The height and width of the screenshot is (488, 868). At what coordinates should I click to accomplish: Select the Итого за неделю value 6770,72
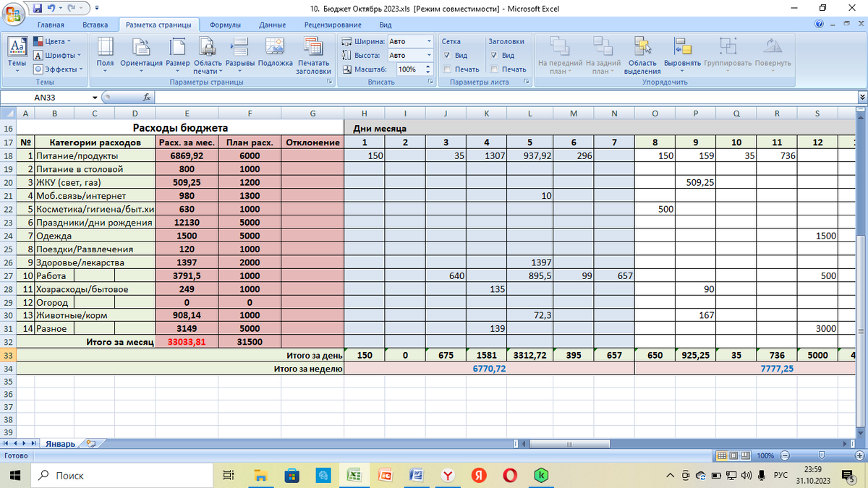click(489, 368)
